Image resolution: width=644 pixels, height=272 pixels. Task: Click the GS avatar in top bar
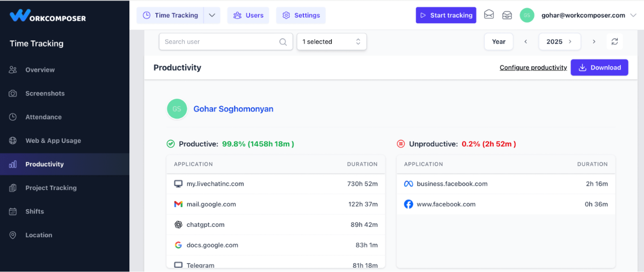point(527,15)
